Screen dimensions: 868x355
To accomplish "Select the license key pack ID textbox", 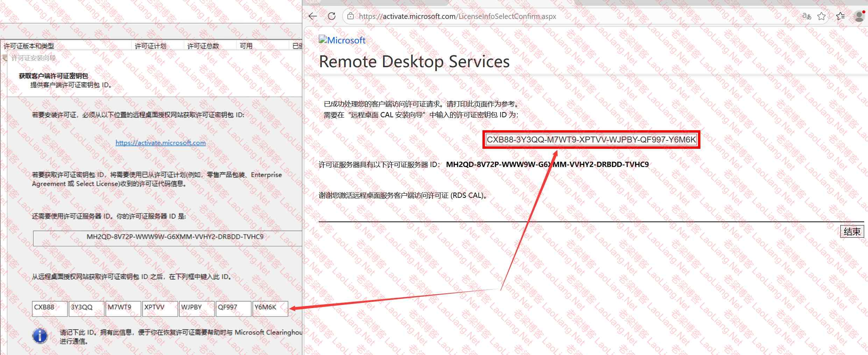I will click(591, 140).
